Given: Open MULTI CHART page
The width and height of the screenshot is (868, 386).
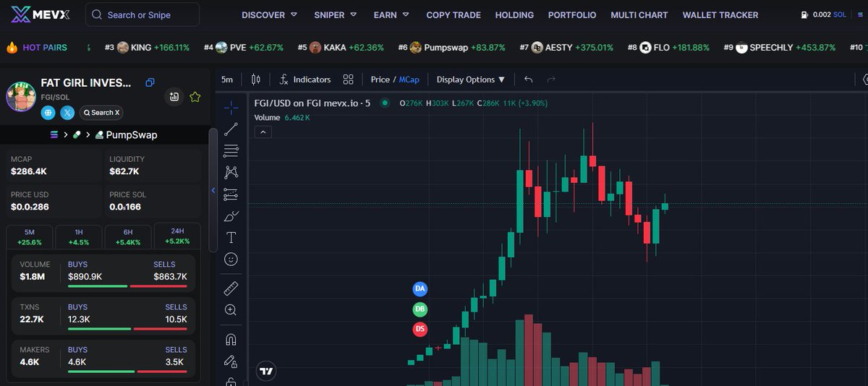Looking at the screenshot, I should pos(639,14).
